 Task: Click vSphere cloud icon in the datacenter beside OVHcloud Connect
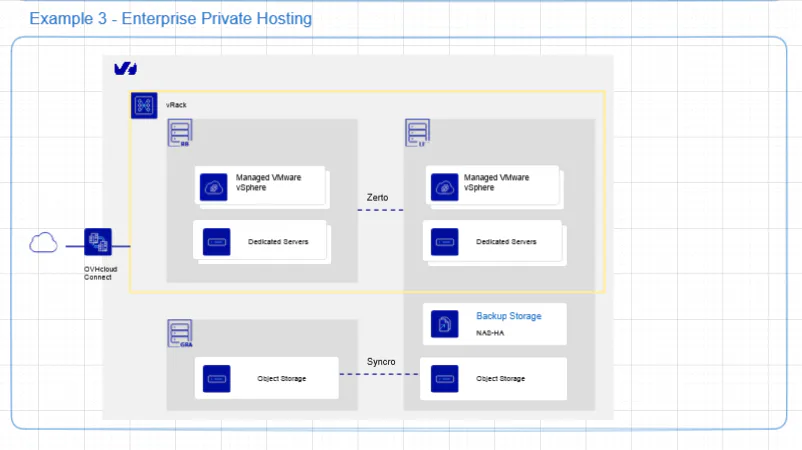click(x=213, y=188)
